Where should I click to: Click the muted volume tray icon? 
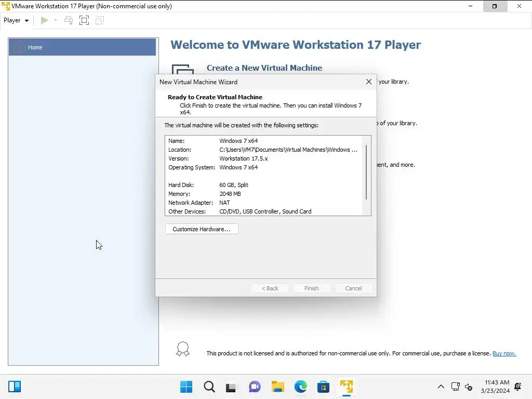click(469, 387)
